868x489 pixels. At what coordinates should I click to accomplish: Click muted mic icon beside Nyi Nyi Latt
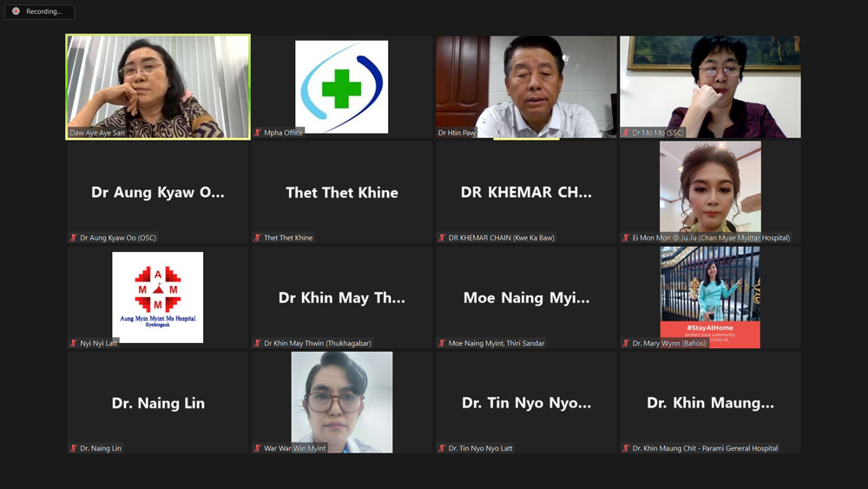73,343
